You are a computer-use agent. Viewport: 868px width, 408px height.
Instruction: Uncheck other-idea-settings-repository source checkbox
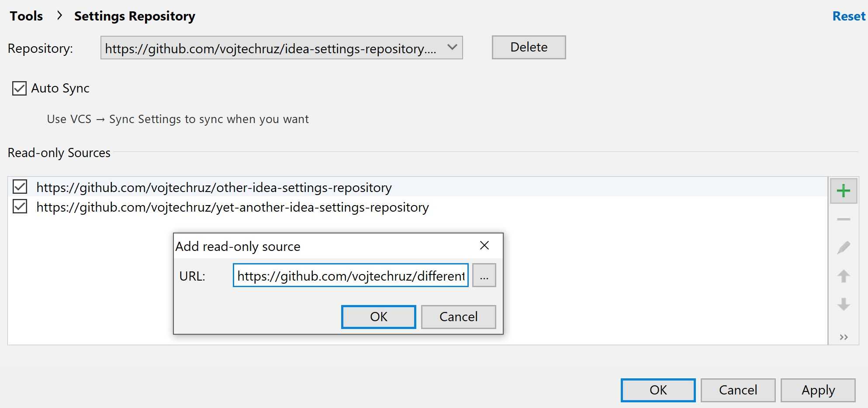click(20, 187)
